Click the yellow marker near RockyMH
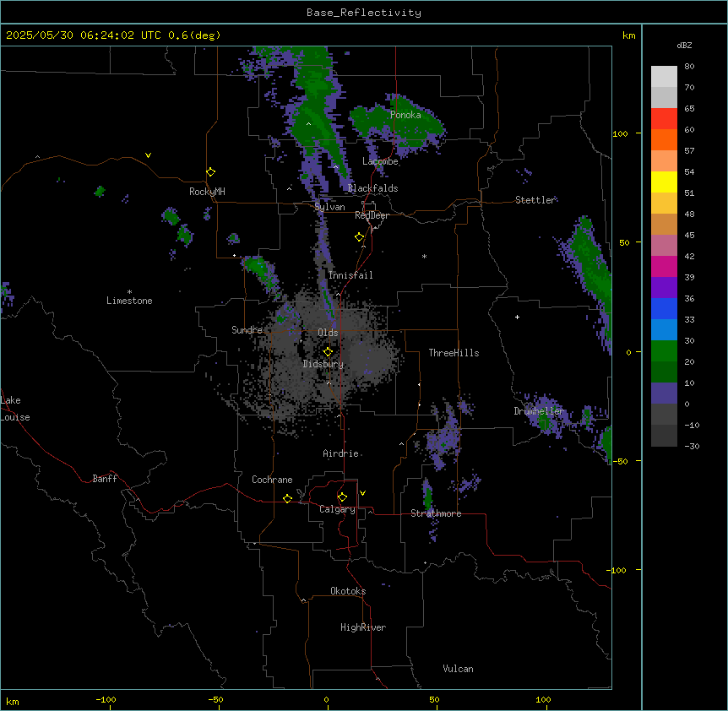728x711 pixels. (210, 171)
